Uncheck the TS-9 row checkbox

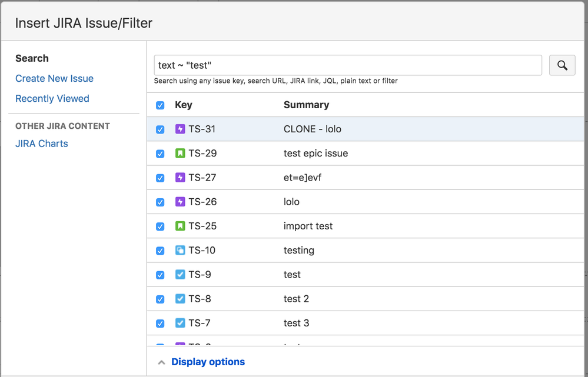160,275
